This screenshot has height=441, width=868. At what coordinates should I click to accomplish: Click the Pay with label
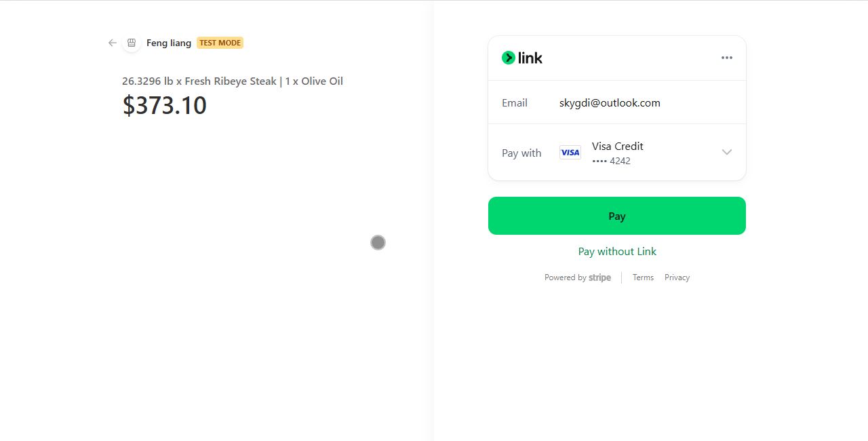(521, 153)
